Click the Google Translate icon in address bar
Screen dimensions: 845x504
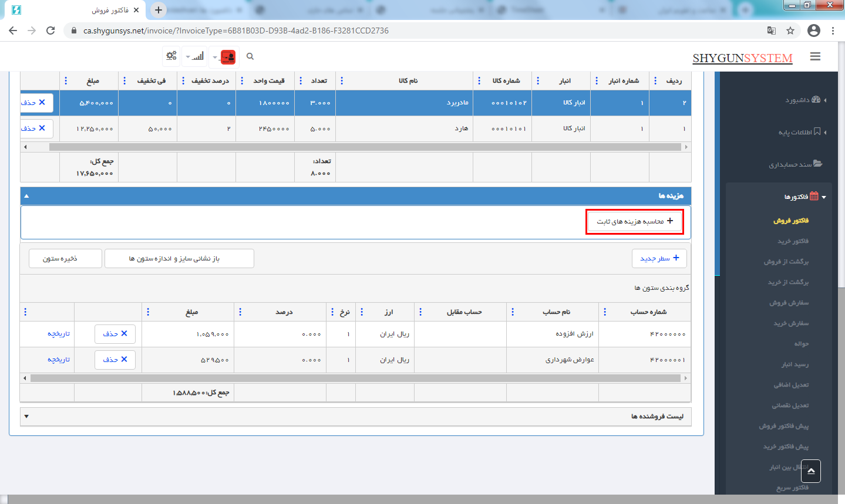click(x=772, y=31)
